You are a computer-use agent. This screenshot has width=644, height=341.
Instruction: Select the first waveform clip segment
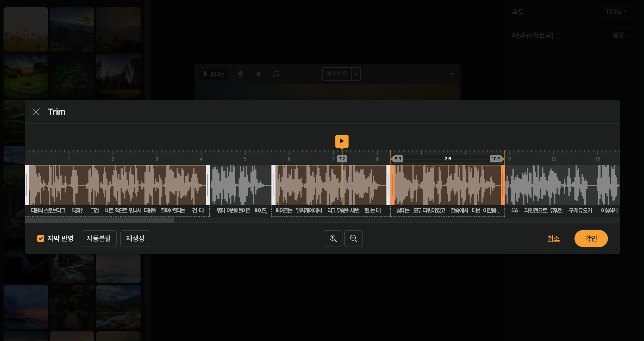pos(117,185)
